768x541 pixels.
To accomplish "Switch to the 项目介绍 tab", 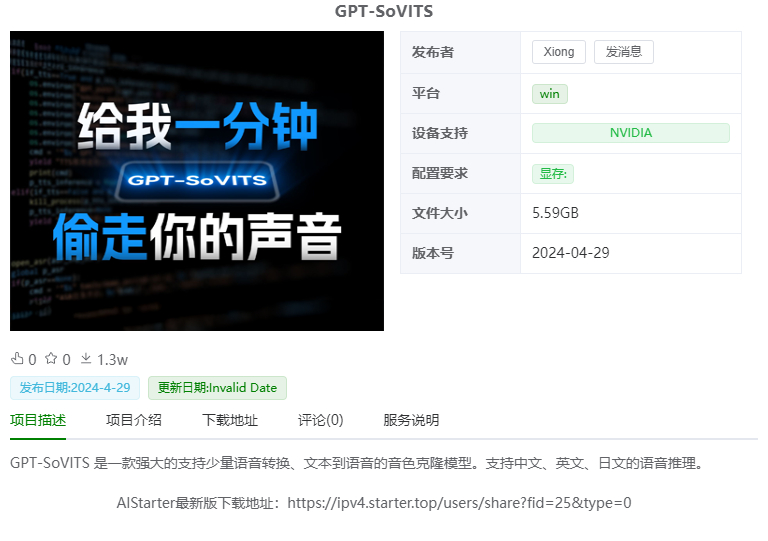I will pos(134,420).
